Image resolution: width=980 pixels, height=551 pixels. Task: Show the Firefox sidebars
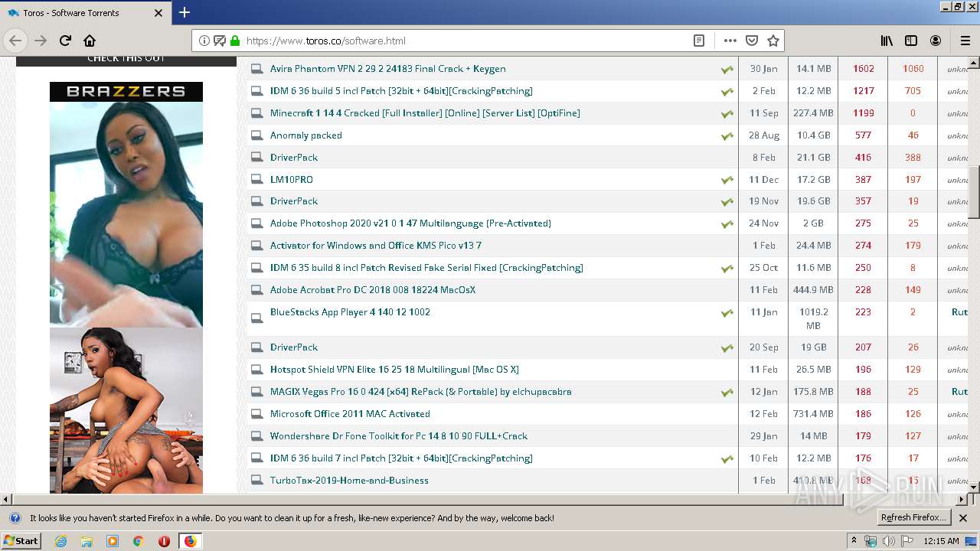tap(911, 41)
